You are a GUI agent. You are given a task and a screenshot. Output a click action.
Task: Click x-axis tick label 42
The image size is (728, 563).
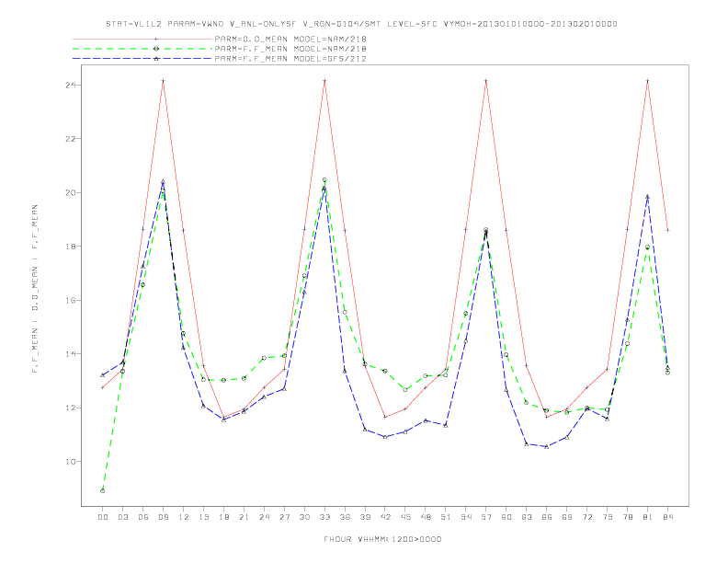tap(385, 517)
